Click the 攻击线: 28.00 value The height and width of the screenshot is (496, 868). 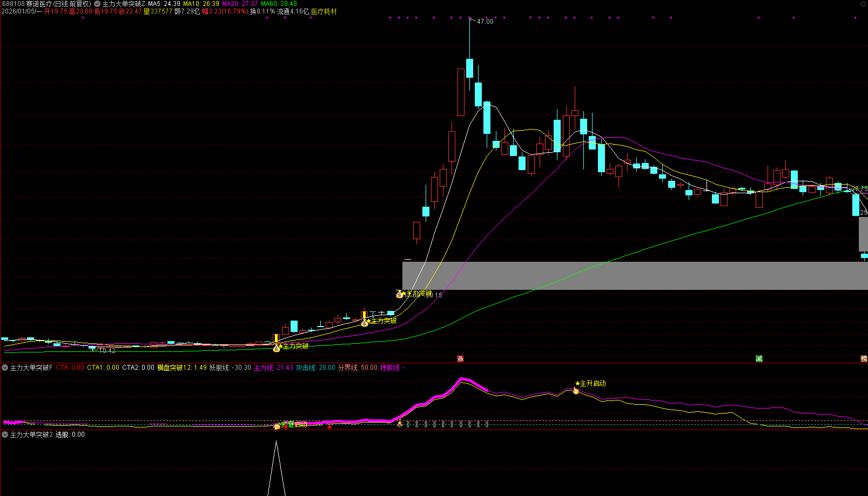(x=315, y=368)
